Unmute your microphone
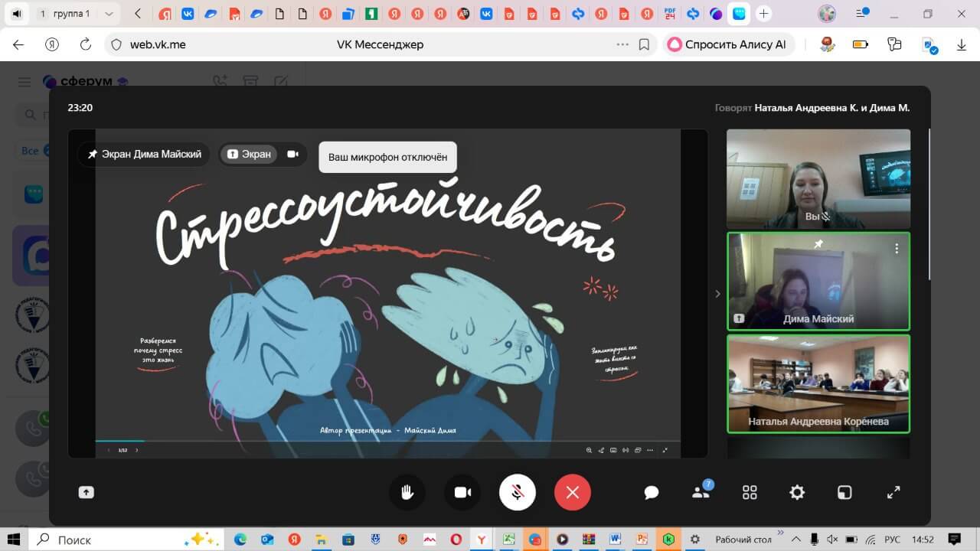Image resolution: width=980 pixels, height=551 pixels. (x=518, y=492)
